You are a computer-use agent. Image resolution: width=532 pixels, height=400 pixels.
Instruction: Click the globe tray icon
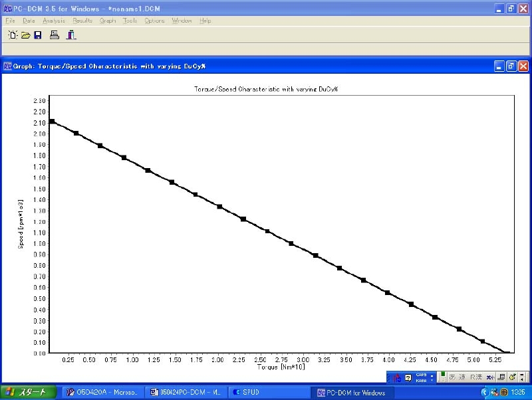tap(504, 392)
